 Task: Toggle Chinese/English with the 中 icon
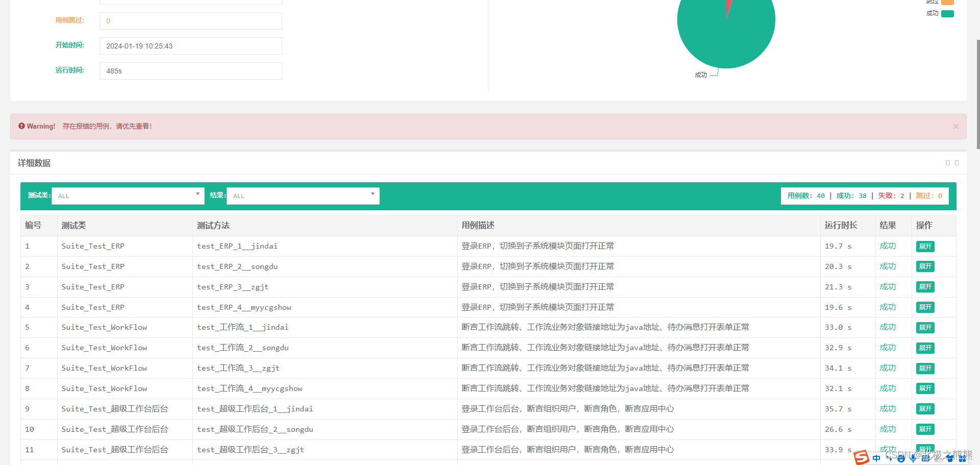pos(876,458)
